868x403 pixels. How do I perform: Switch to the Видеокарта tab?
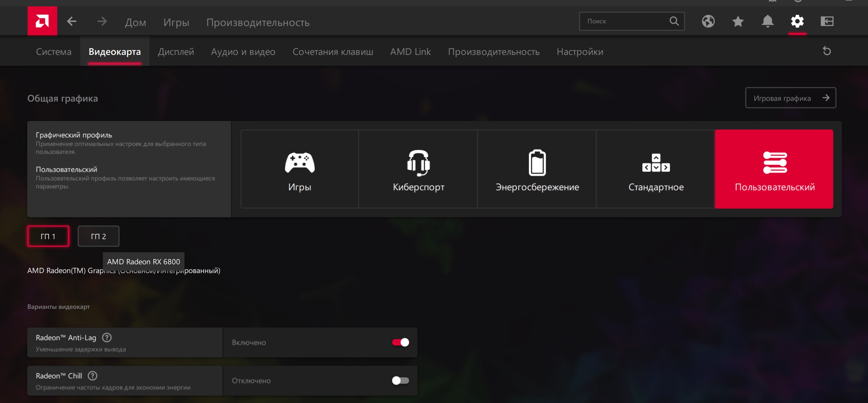point(115,52)
